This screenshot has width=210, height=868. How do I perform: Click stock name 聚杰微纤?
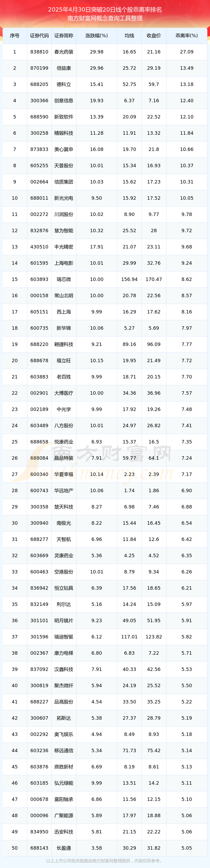(64, 686)
